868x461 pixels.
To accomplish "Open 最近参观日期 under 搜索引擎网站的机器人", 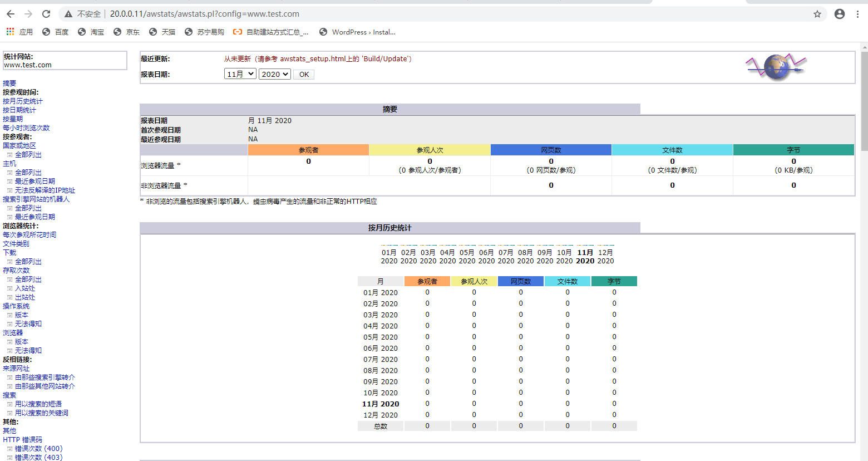I will (35, 217).
